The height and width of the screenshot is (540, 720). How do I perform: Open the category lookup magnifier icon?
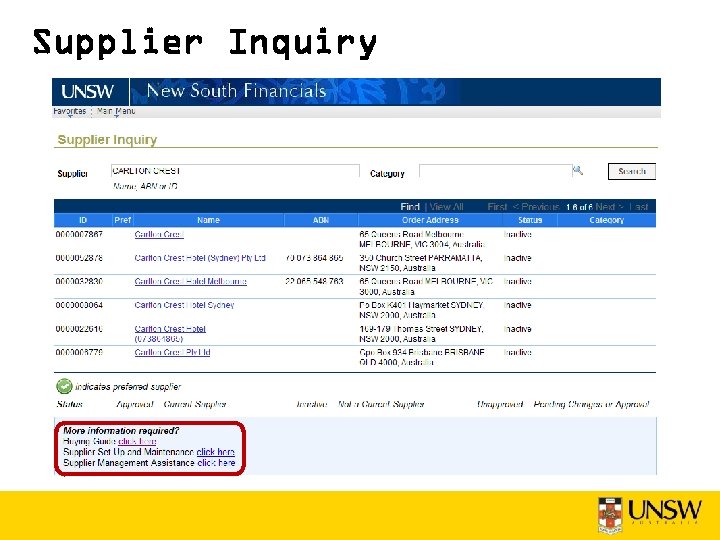pos(578,171)
